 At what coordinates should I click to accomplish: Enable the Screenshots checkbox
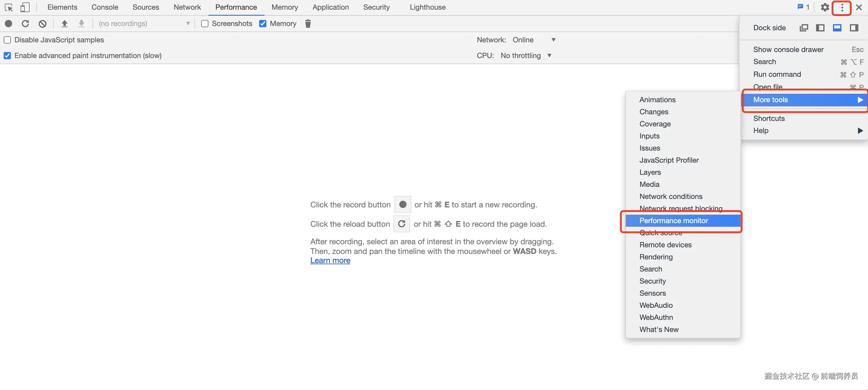(204, 24)
